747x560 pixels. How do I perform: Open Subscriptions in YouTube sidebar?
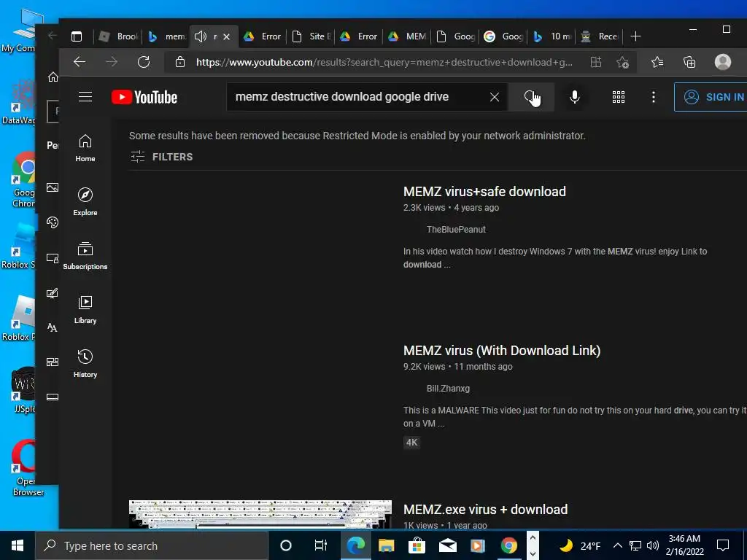pyautogui.click(x=85, y=256)
